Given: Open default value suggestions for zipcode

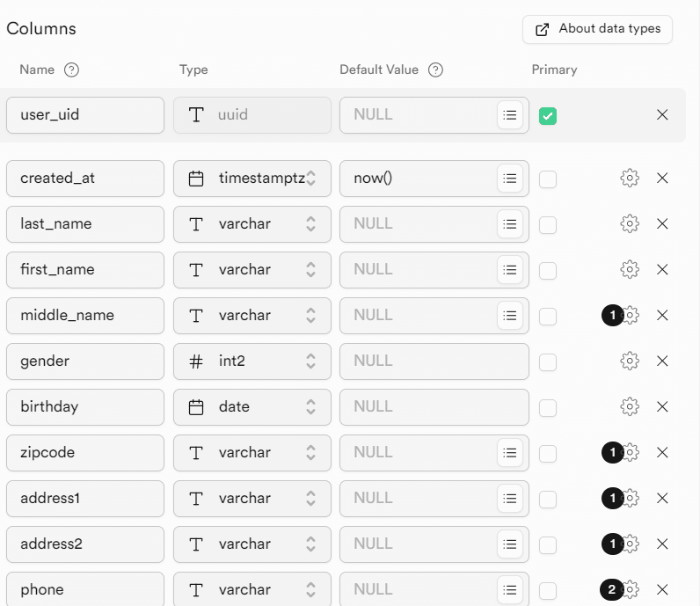Looking at the screenshot, I should pyautogui.click(x=510, y=452).
